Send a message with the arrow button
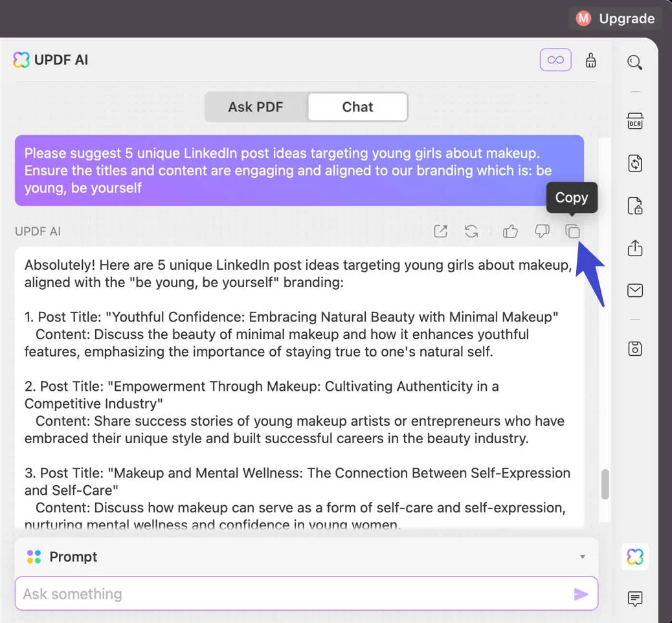 pyautogui.click(x=581, y=593)
